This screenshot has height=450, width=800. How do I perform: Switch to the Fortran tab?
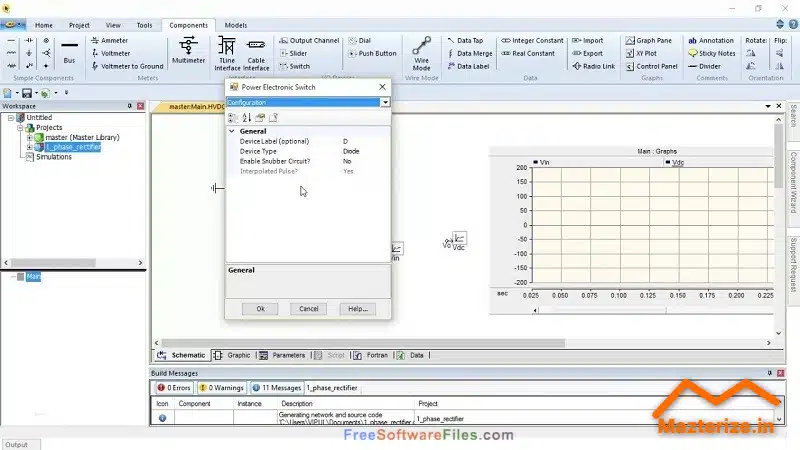(371, 355)
